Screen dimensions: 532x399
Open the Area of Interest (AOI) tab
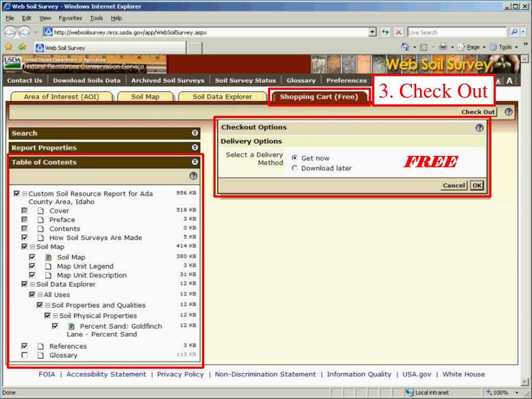tap(61, 97)
